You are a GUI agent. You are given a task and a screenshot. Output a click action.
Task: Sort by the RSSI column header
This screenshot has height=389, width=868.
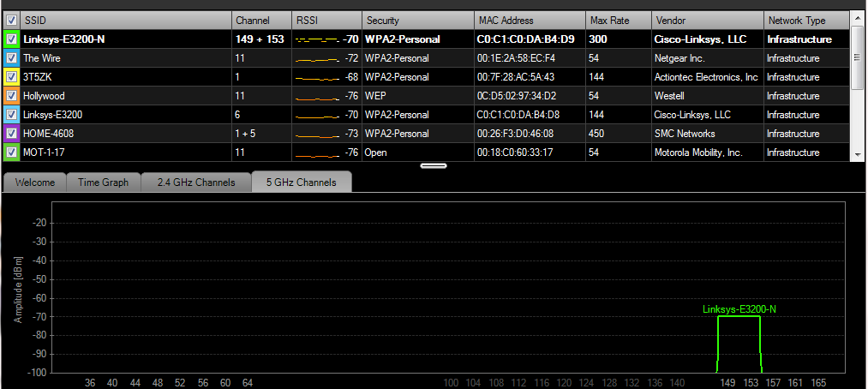tap(326, 21)
